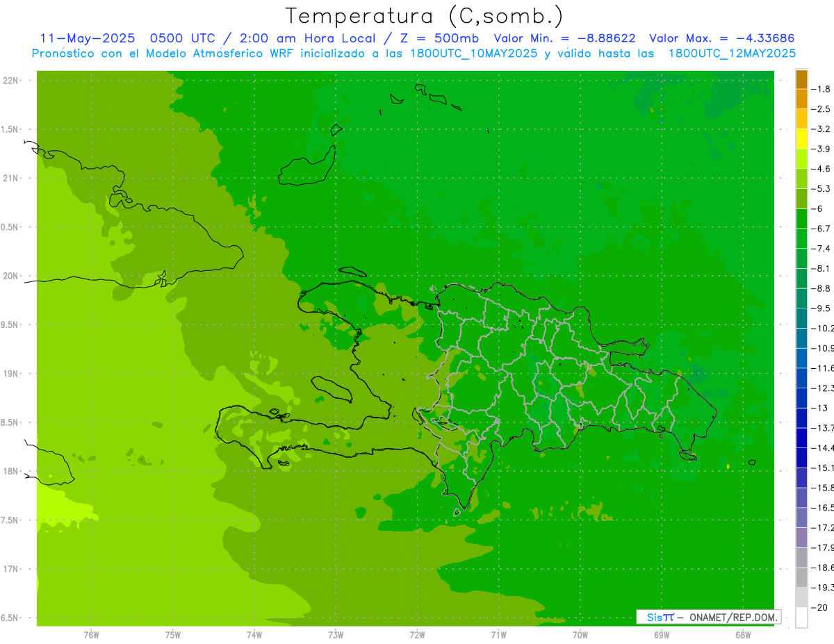834x644 pixels.
Task: Click the "21N" latitude axis label
Action: [10, 179]
